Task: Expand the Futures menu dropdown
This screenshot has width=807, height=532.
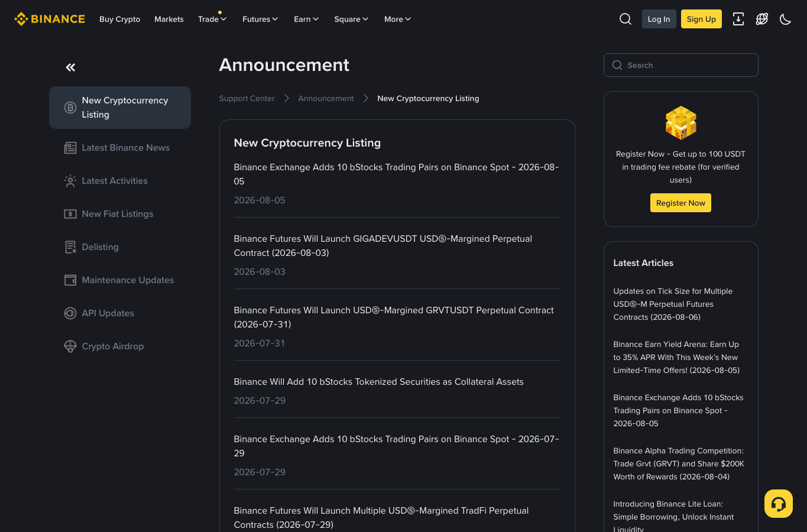Action: (260, 19)
